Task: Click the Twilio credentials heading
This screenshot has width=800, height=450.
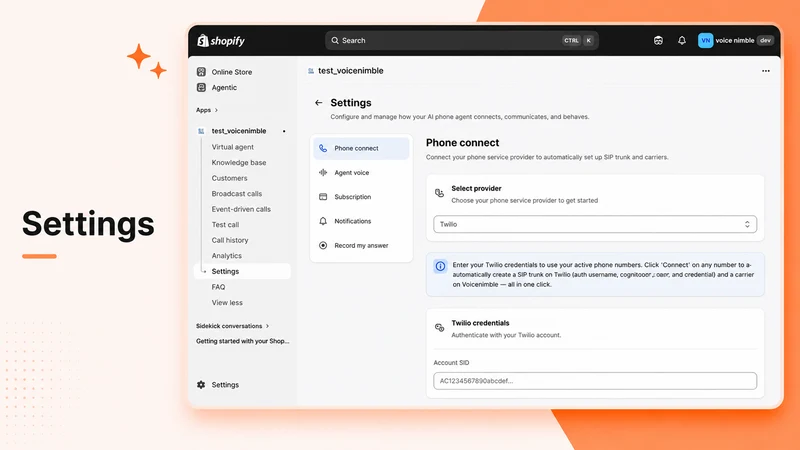Action: click(480, 323)
